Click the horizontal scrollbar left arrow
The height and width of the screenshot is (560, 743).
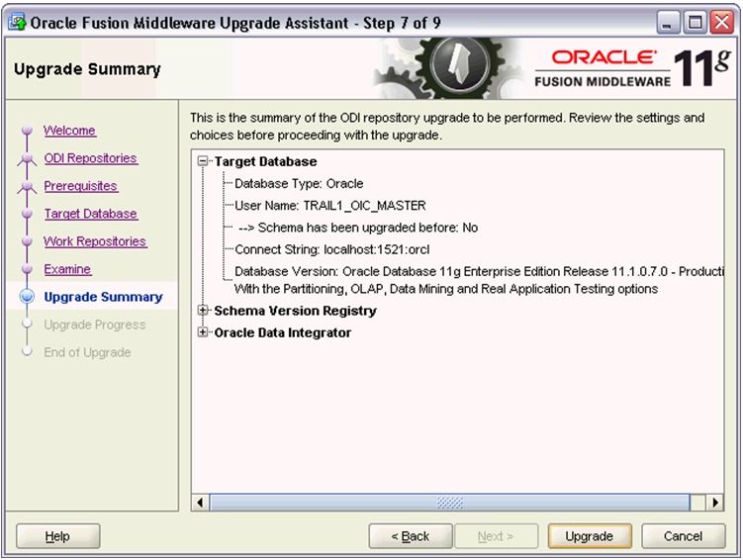coord(200,503)
